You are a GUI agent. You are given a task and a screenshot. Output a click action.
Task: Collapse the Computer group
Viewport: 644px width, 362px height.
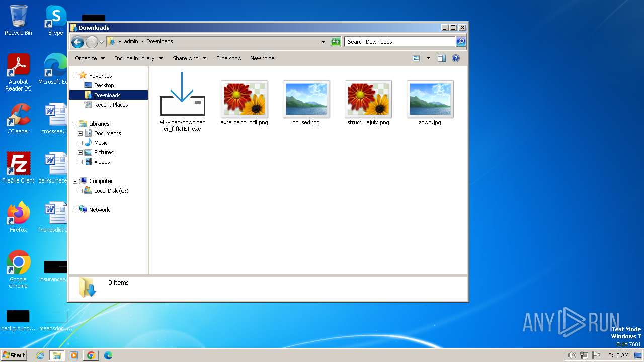pyautogui.click(x=75, y=181)
